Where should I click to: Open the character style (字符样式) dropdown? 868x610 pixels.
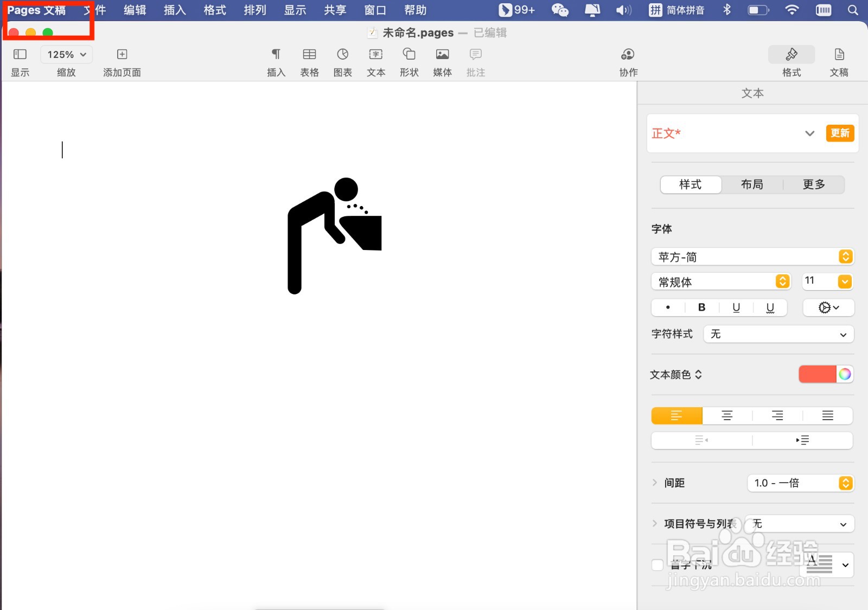(x=778, y=334)
